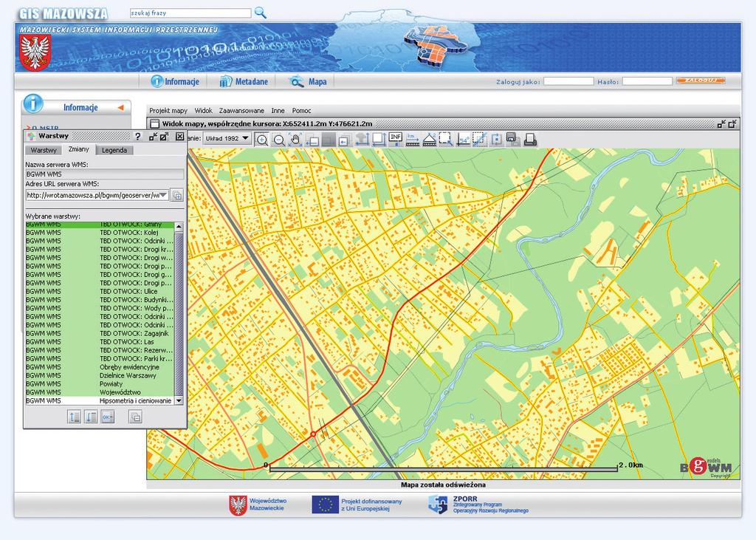Select the Zmiany tab
The image size is (756, 540).
click(78, 149)
